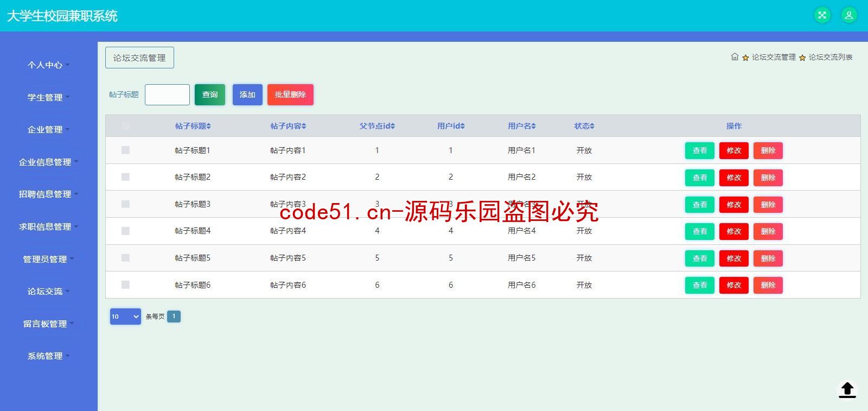
Task: Click the fullscreen toggle icon in header
Action: [x=822, y=15]
